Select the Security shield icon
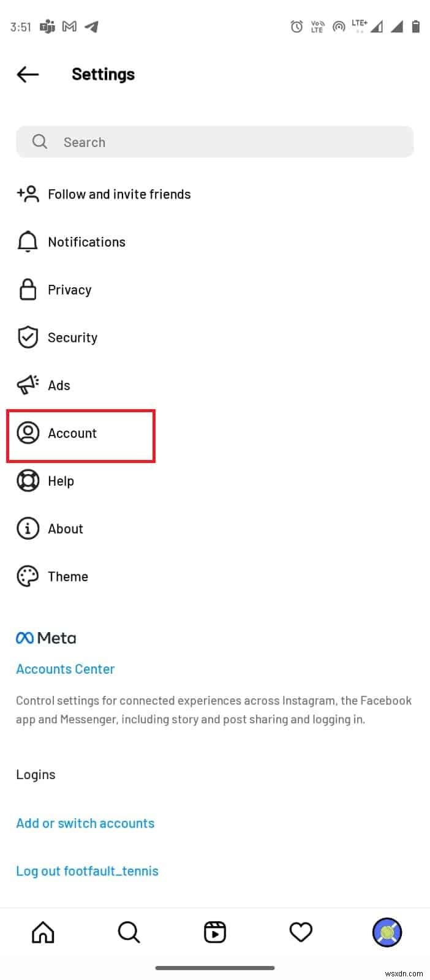 coord(28,337)
